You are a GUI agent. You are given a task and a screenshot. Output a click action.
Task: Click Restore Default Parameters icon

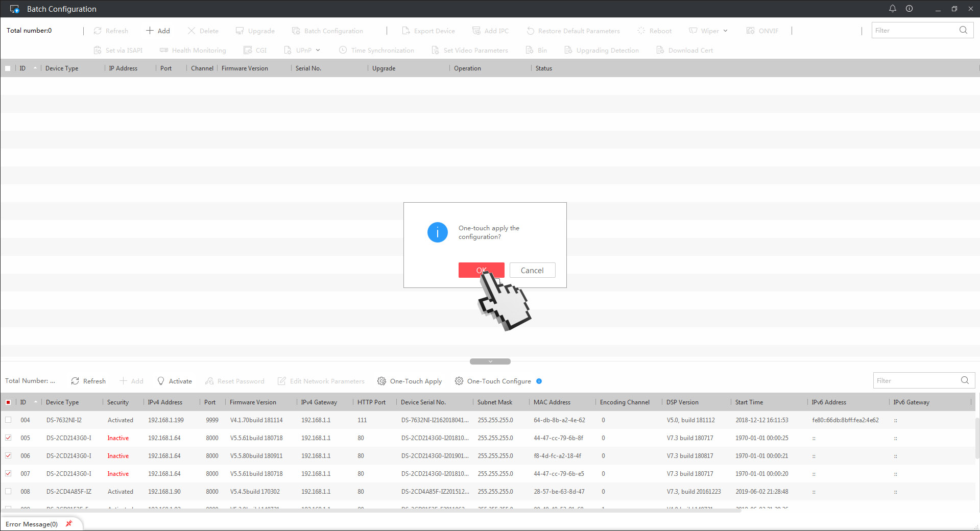pos(530,31)
